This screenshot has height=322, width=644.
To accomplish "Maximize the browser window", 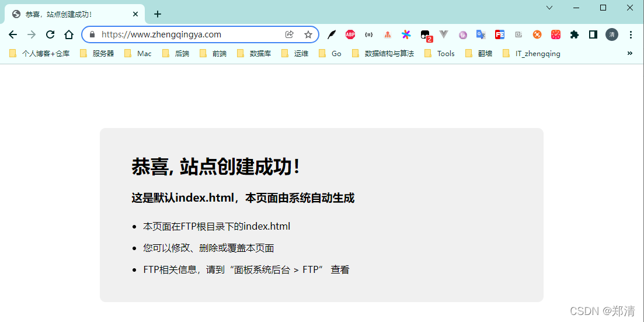I will (x=603, y=8).
